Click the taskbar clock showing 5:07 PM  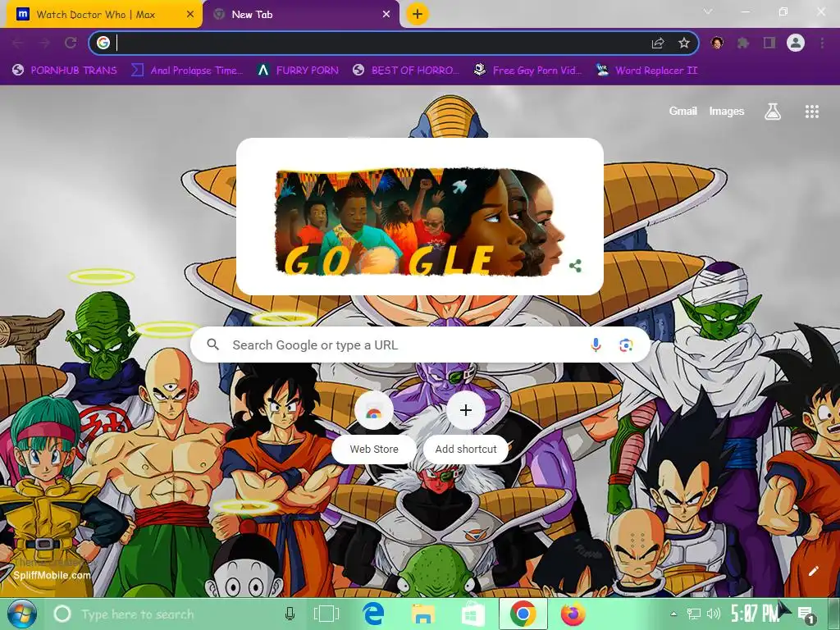tap(756, 614)
